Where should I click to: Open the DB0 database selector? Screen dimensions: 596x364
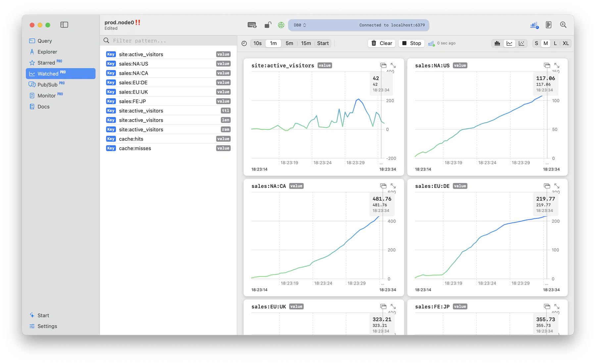coord(300,25)
